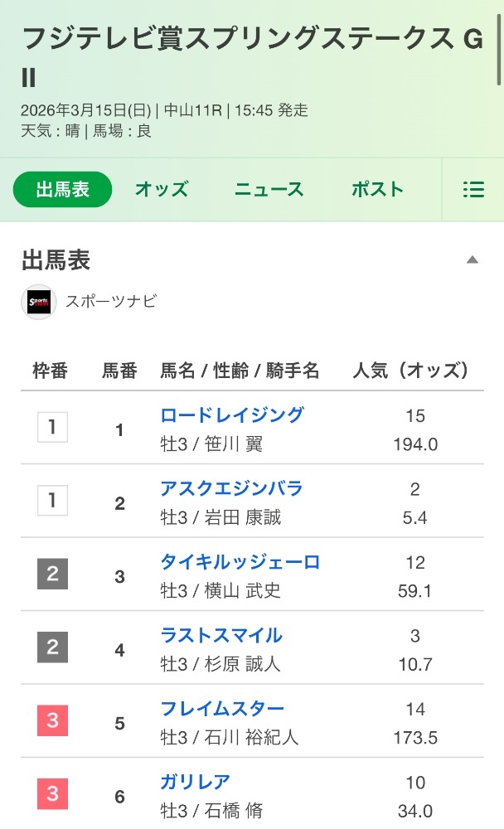This screenshot has height=829, width=504.
Task: Open horse link ラストスマイル
Action: pyautogui.click(x=221, y=635)
